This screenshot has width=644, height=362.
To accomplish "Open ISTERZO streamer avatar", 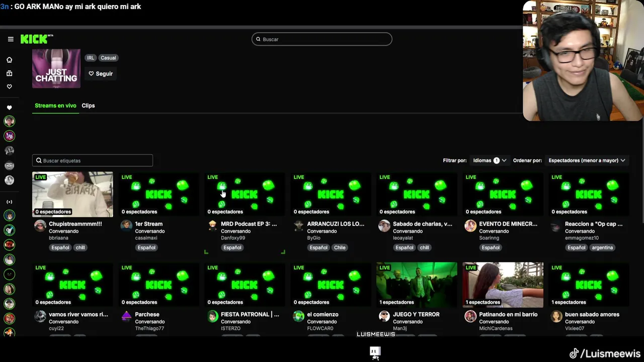I will [x=212, y=316].
